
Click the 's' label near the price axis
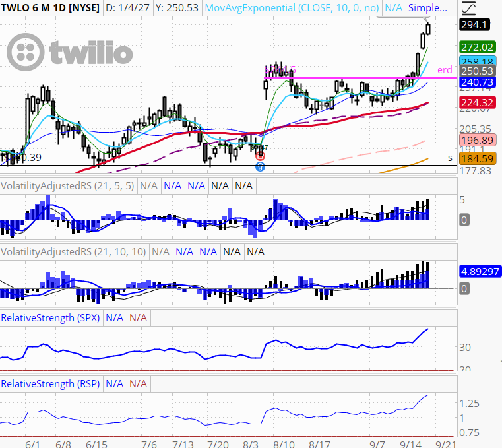(450, 158)
